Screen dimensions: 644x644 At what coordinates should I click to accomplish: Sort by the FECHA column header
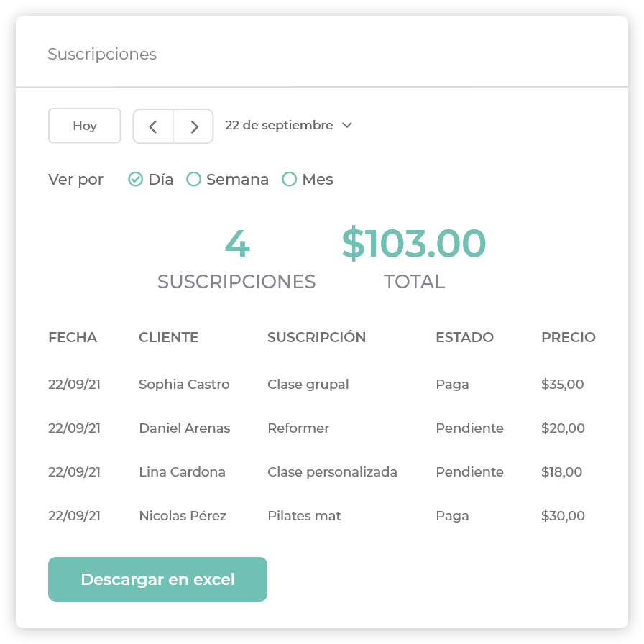pyautogui.click(x=73, y=337)
